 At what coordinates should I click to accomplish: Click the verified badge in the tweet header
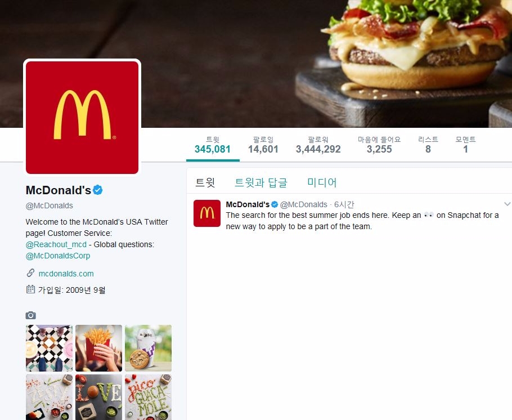tap(275, 204)
